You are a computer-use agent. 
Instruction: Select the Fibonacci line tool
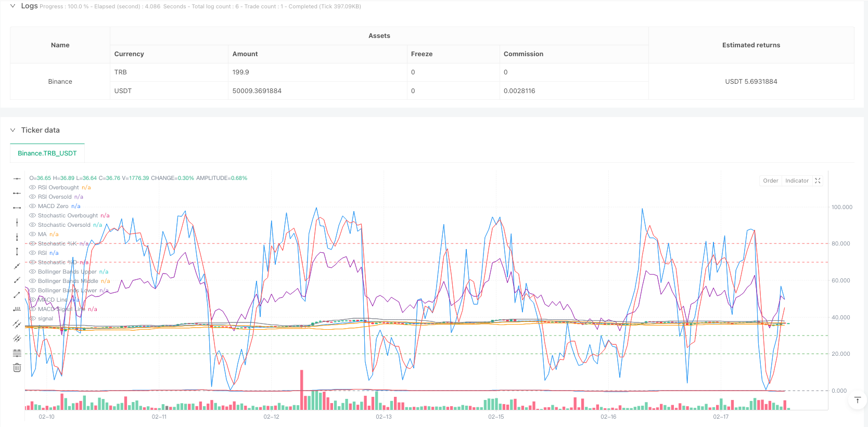tap(17, 353)
